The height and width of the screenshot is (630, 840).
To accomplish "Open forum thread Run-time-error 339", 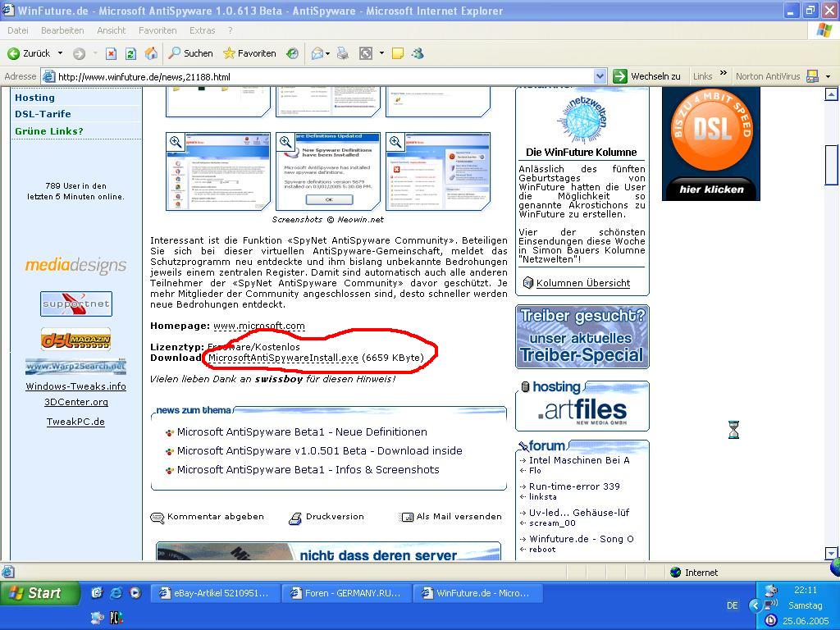I will click(574, 486).
